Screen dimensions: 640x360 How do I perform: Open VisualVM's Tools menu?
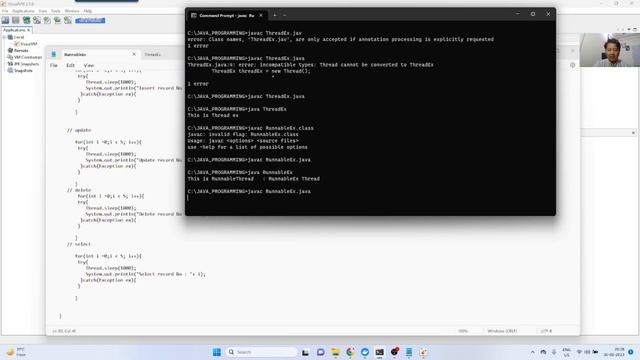56,11
